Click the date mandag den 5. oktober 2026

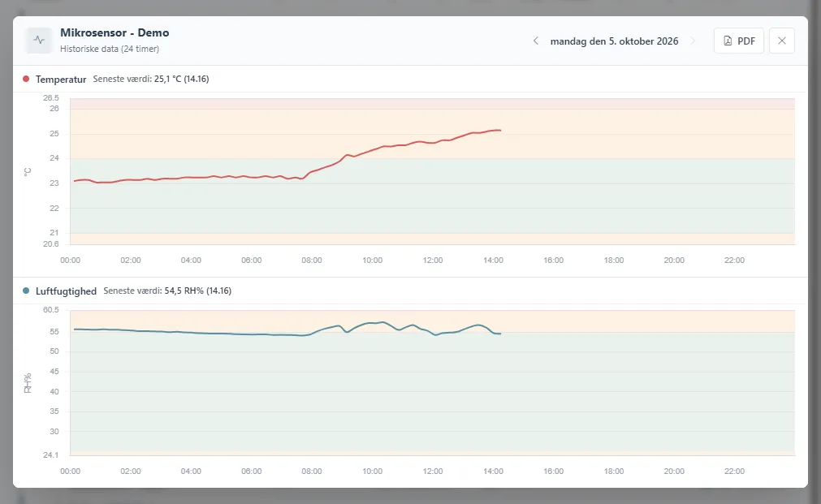coord(614,41)
